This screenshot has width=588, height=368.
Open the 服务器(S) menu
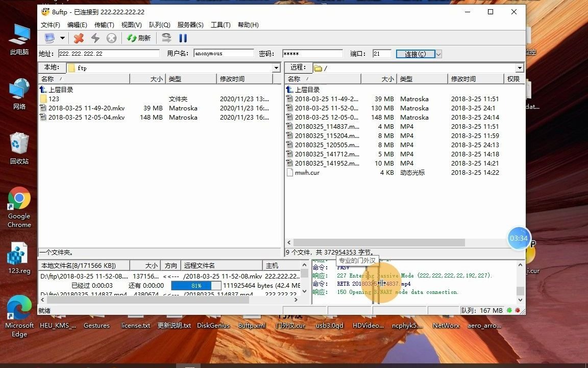[x=190, y=25]
